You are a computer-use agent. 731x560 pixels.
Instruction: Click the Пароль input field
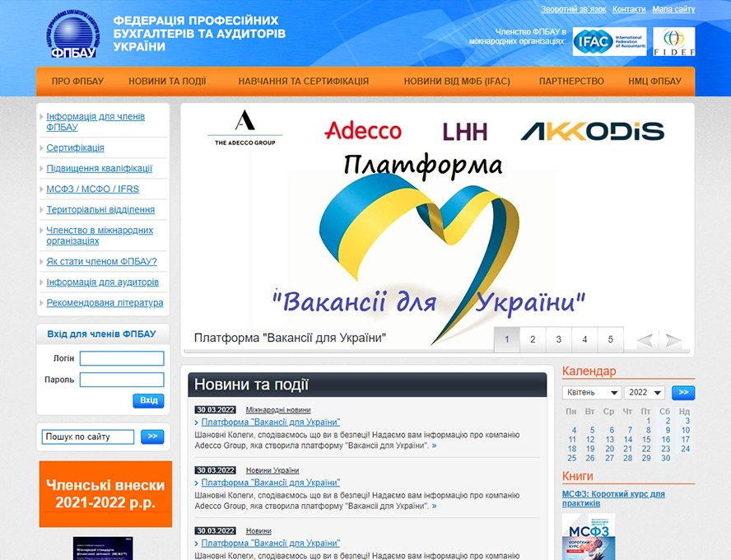pos(122,380)
